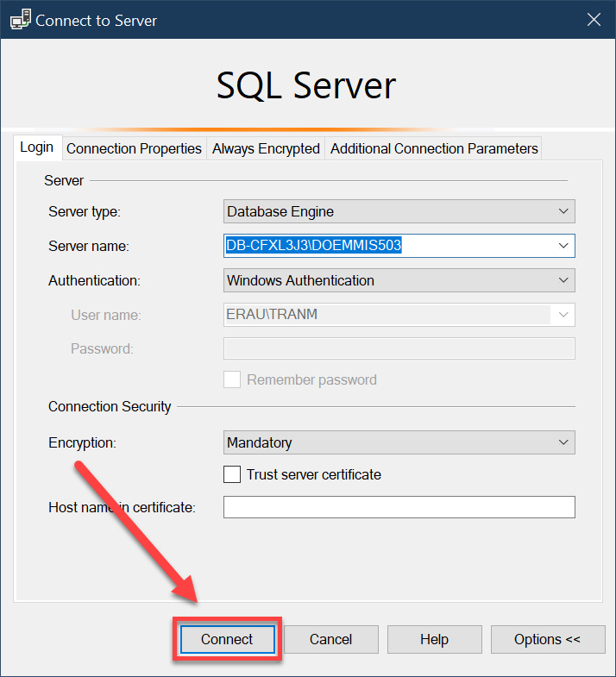Open Help for this dialog
The height and width of the screenshot is (677, 616).
(435, 639)
